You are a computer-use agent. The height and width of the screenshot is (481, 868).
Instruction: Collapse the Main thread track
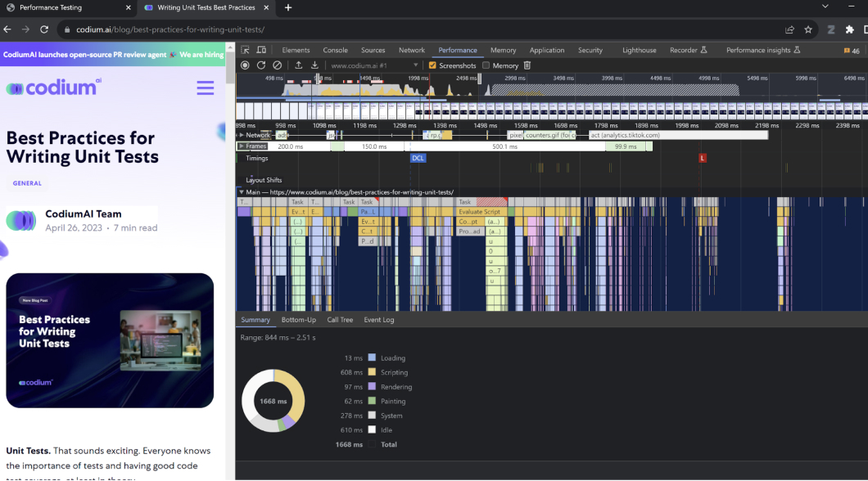(x=242, y=191)
